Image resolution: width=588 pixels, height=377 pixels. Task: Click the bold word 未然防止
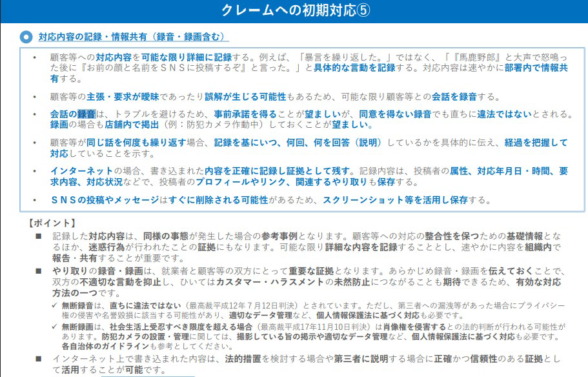(x=352, y=281)
